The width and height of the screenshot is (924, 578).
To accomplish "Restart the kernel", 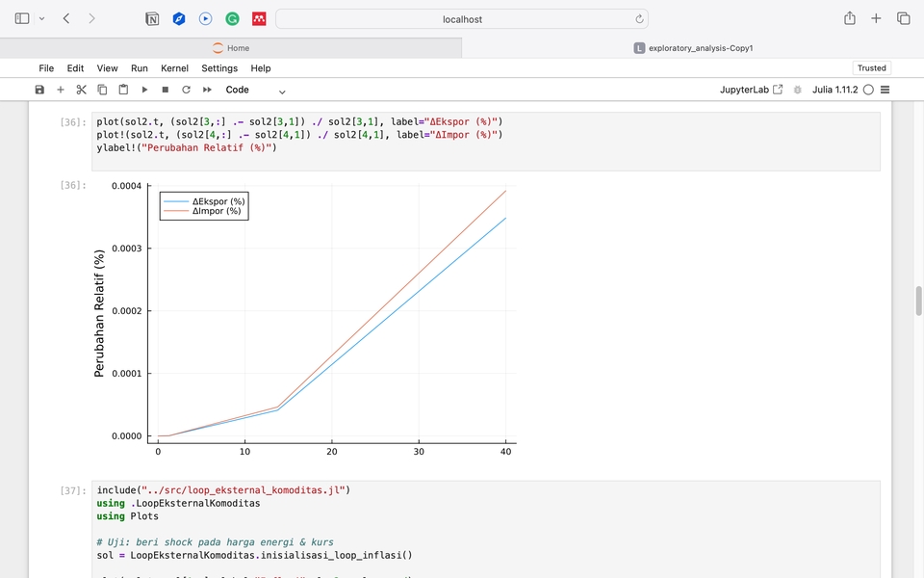I will (x=186, y=90).
